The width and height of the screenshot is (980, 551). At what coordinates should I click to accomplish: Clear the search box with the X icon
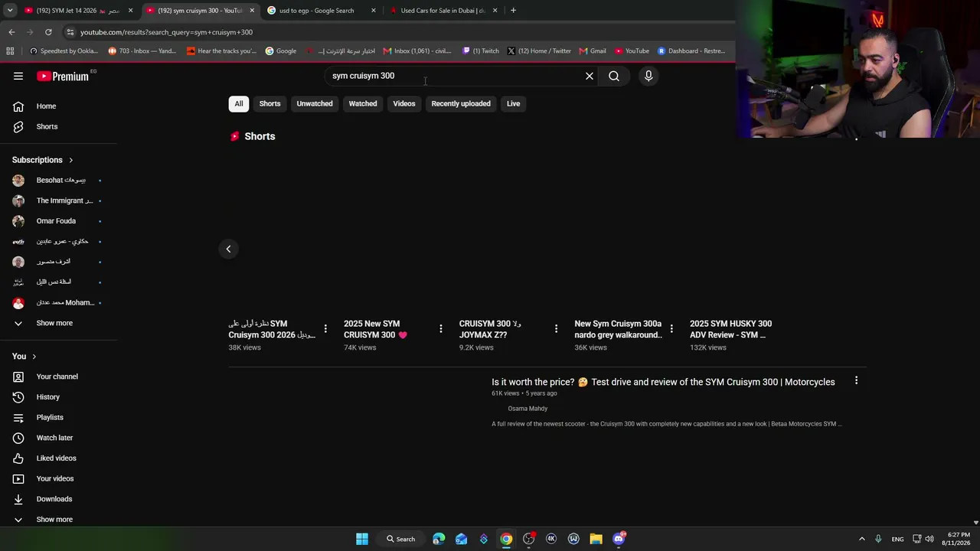590,76
